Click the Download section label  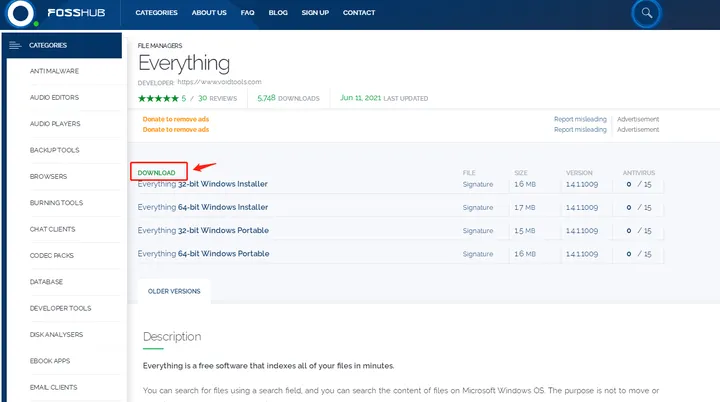click(156, 173)
